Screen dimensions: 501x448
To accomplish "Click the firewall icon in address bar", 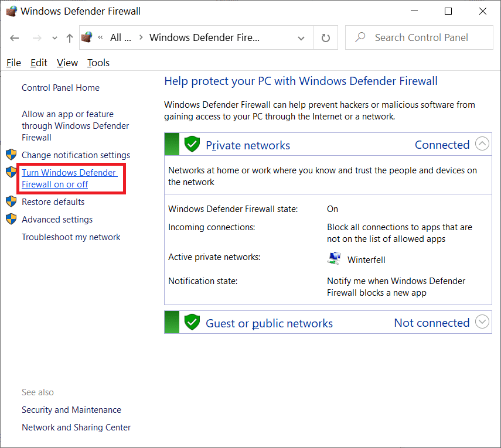I will tap(87, 37).
